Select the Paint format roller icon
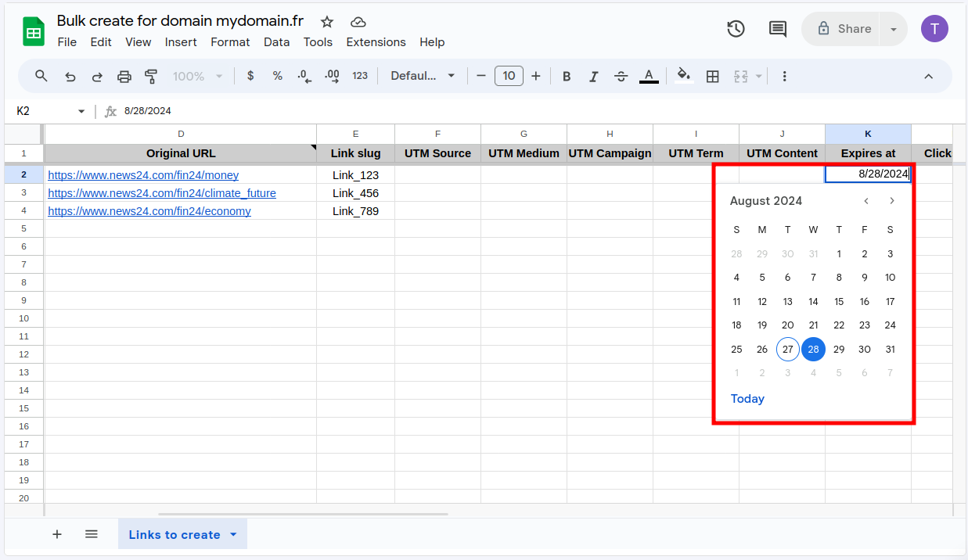Viewport: 968px width, 560px height. pos(151,76)
